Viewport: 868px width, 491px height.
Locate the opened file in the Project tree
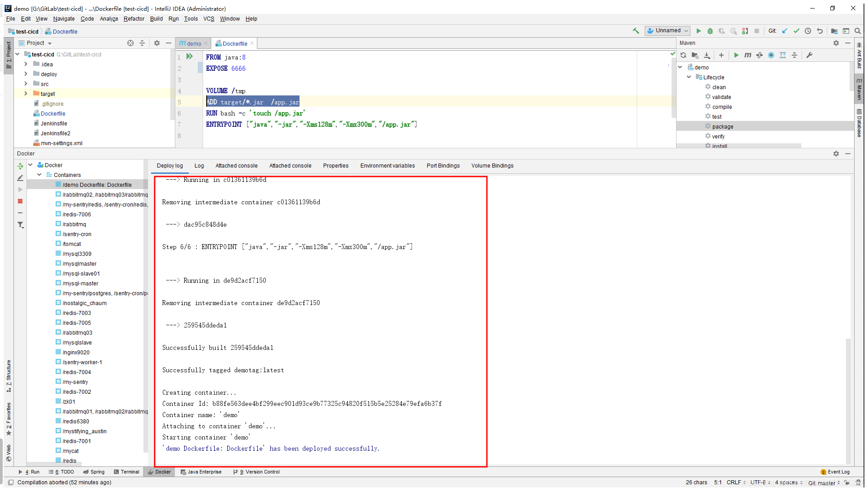coord(130,43)
